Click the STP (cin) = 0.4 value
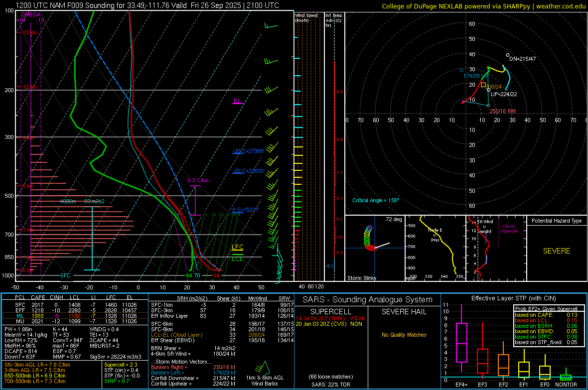The width and height of the screenshot is (588, 390). coord(121,370)
